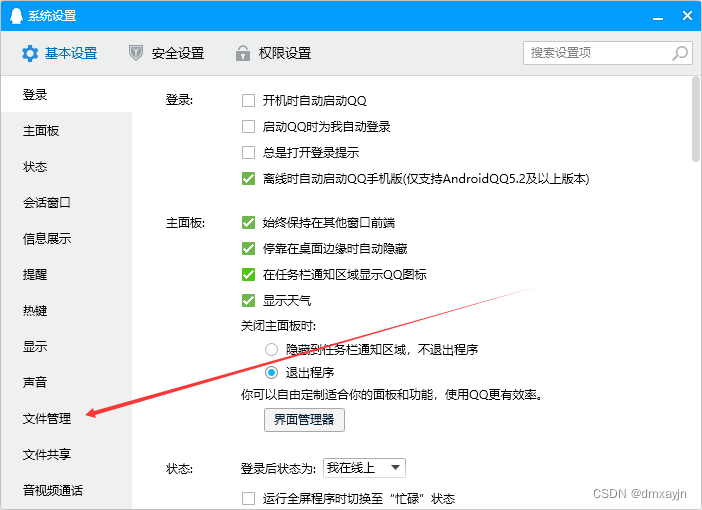Open 显示 settings in sidebar
The width and height of the screenshot is (702, 510).
[66, 347]
